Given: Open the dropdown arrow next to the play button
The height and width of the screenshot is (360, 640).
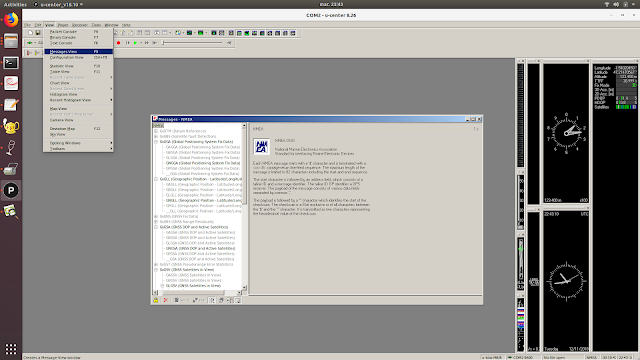Looking at the screenshot, I should (141, 42).
